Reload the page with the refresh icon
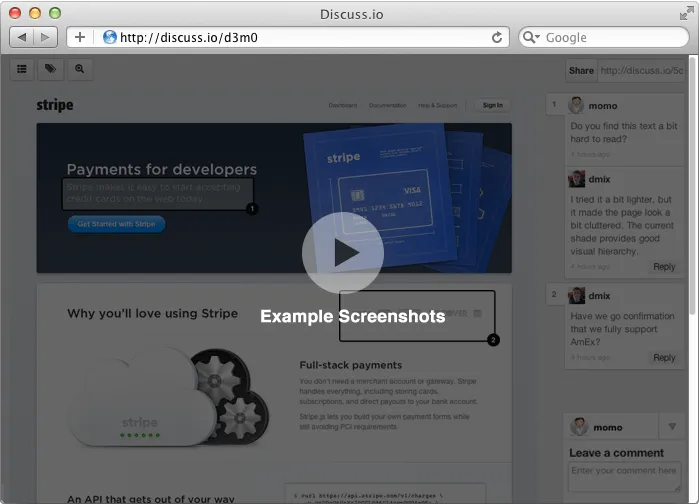Image resolution: width=700 pixels, height=504 pixels. pyautogui.click(x=497, y=37)
